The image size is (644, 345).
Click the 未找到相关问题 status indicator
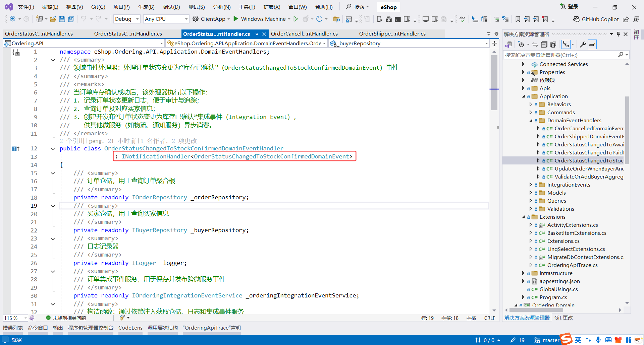66,318
